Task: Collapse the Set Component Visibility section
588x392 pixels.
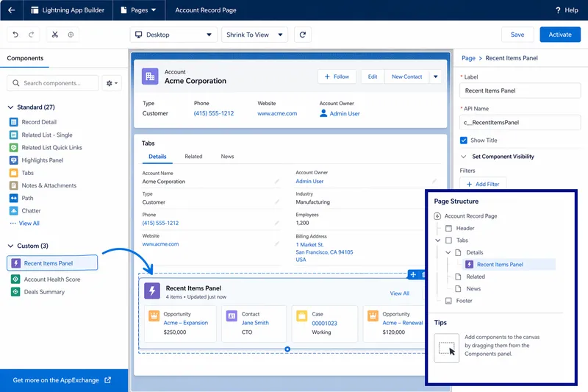Action: [464, 157]
